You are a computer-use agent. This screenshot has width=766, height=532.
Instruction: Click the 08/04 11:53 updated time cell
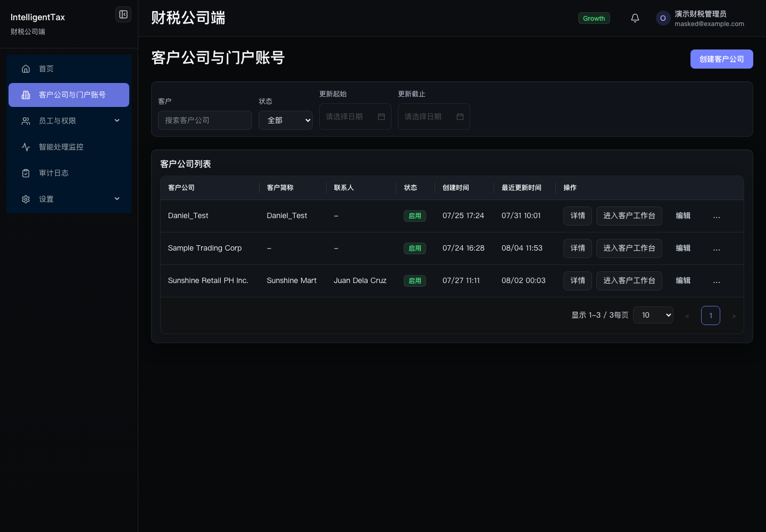coord(522,248)
